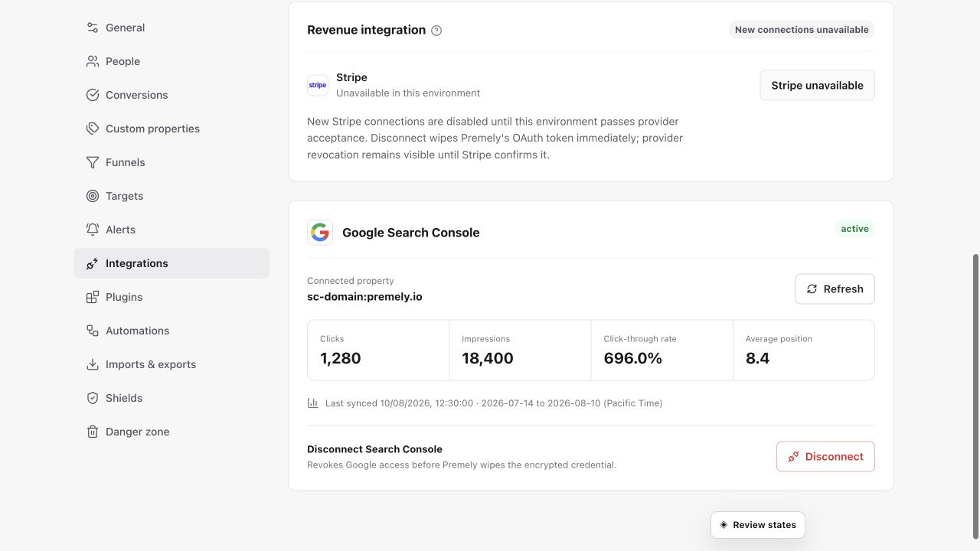Click the Imports & exports download icon

pos(93,364)
